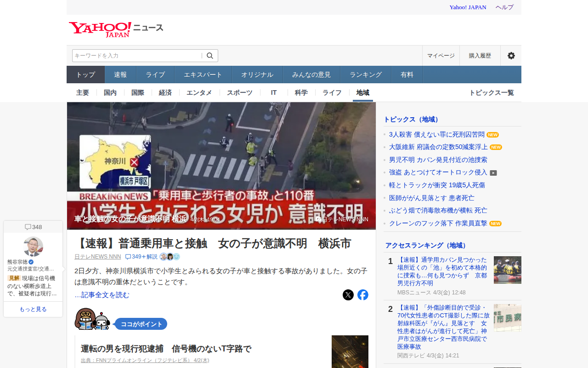Click the トピックス（地域） heading
588x368 pixels.
(x=412, y=120)
